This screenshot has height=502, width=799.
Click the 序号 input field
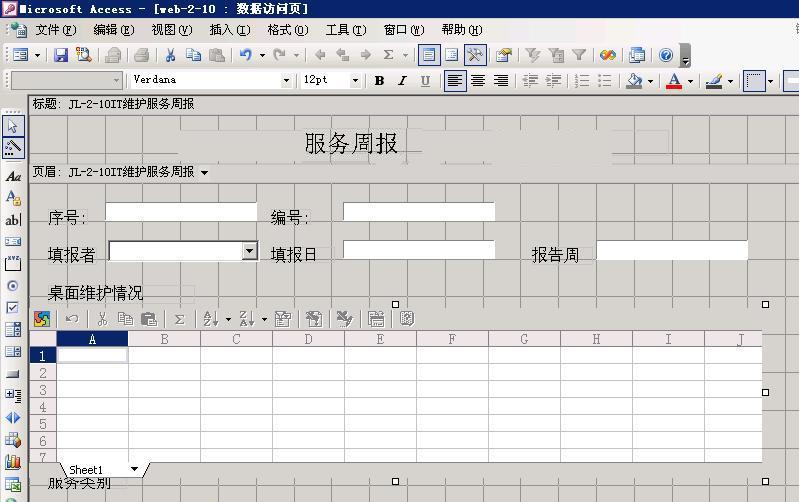tap(181, 212)
